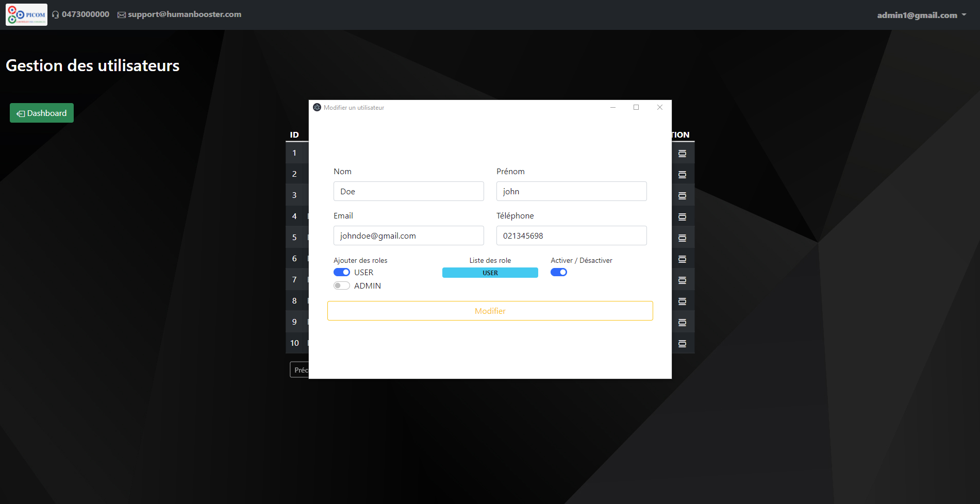
Task: Click the action icon in row 7
Action: point(682,280)
